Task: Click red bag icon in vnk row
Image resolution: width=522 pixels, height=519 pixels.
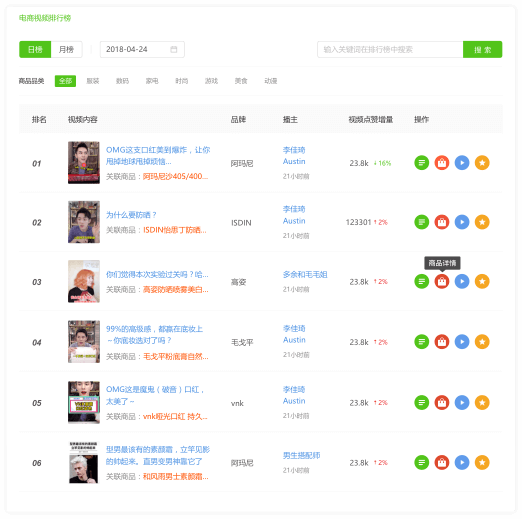Action: coord(442,402)
